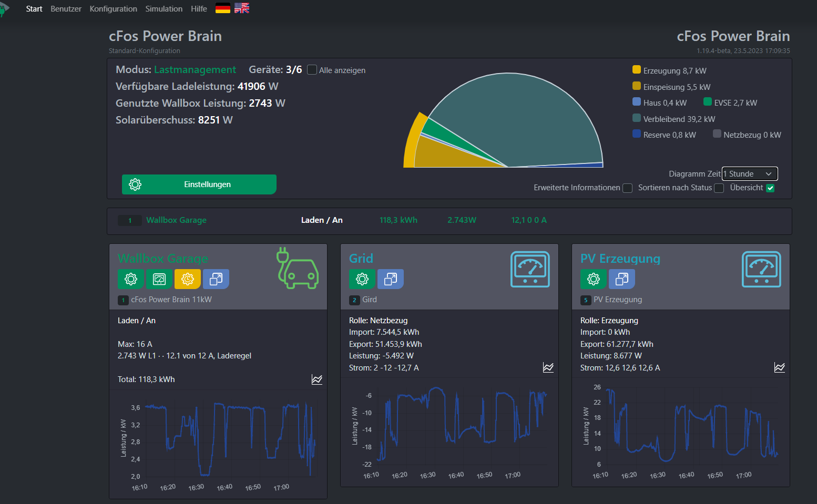Switch language to English flag
The width and height of the screenshot is (817, 504).
(x=242, y=8)
